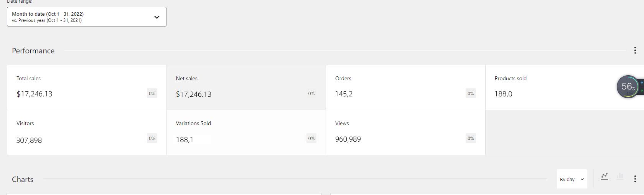Click the 56% circular widget

pyautogui.click(x=628, y=87)
